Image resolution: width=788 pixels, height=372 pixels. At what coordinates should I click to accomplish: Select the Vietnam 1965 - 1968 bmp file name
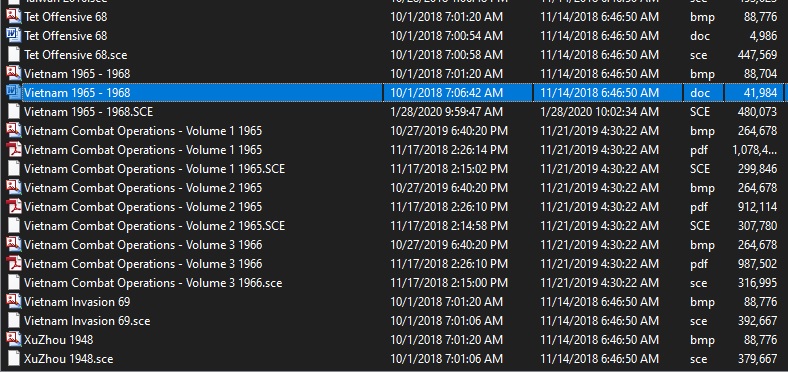click(x=77, y=74)
